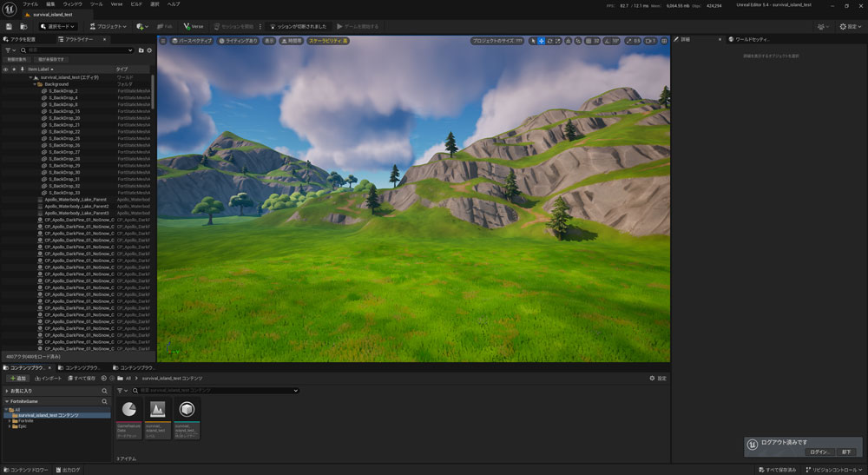Click the インポート import button
Image resolution: width=868 pixels, height=475 pixels.
tap(48, 379)
